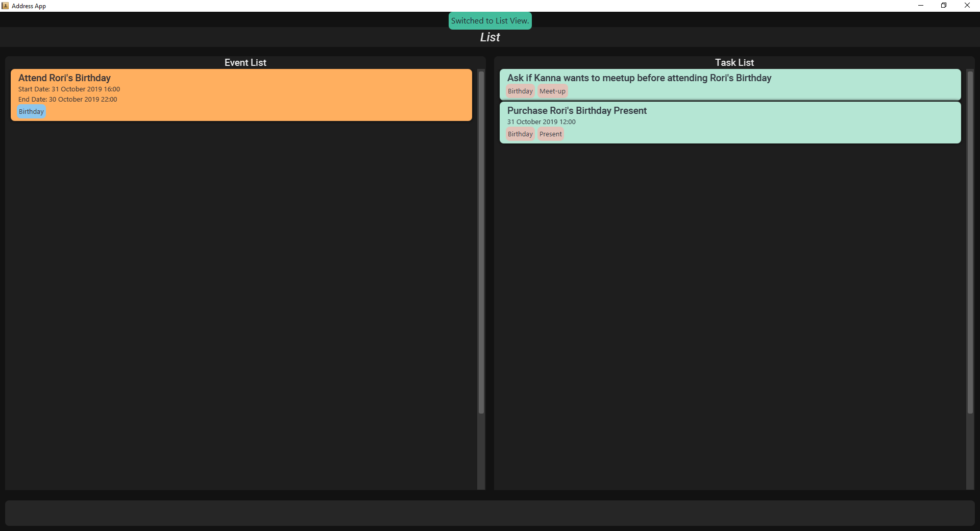Click the Address App title bar icon
Screen dimensions: 980x531
point(5,6)
